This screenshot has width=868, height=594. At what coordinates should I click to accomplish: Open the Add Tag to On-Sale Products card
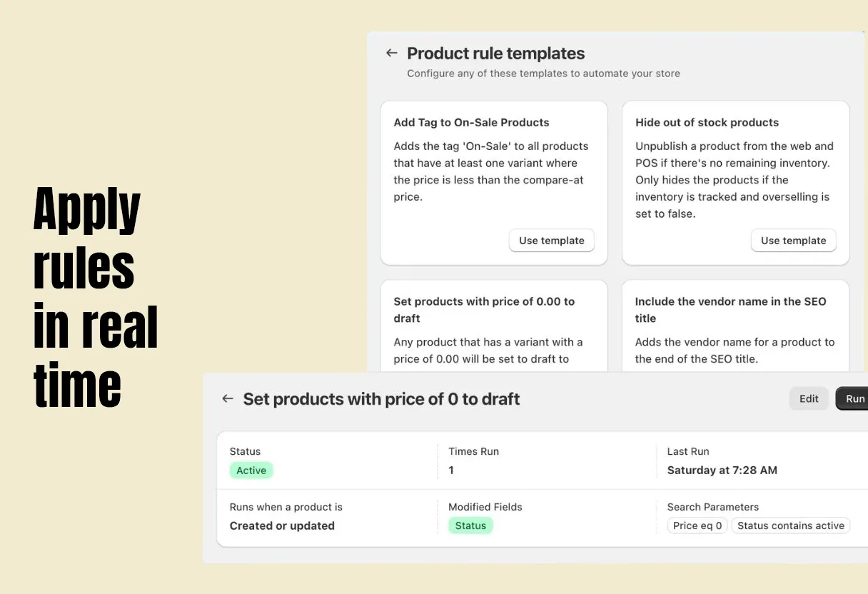(x=494, y=183)
